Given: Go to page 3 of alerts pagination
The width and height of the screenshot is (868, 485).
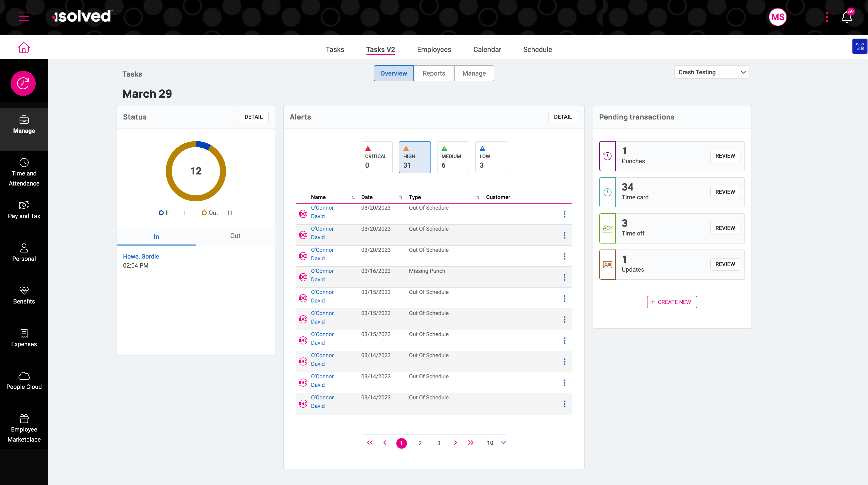Looking at the screenshot, I should click(438, 443).
